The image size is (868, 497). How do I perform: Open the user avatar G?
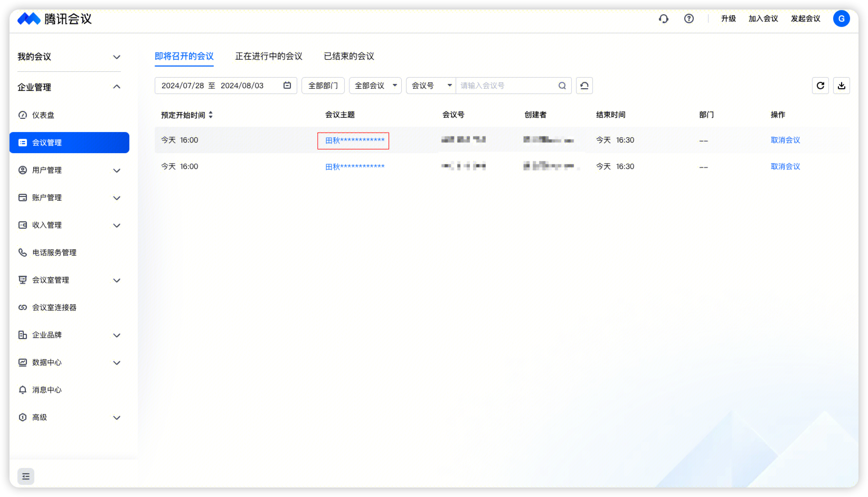842,18
